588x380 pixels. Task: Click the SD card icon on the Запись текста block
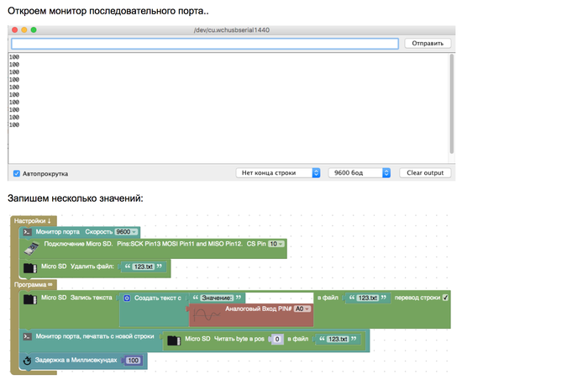coord(29,298)
